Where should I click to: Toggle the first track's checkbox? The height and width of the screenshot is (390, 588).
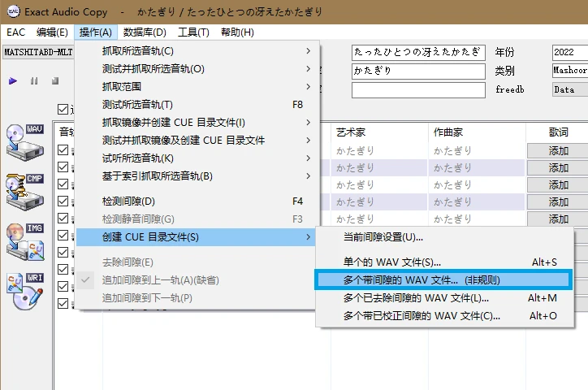point(63,150)
